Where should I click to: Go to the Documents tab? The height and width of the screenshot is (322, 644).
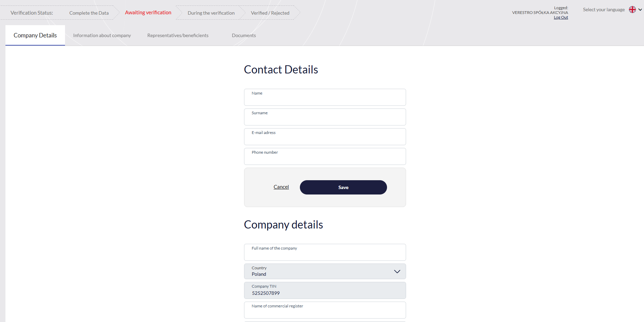click(x=244, y=35)
